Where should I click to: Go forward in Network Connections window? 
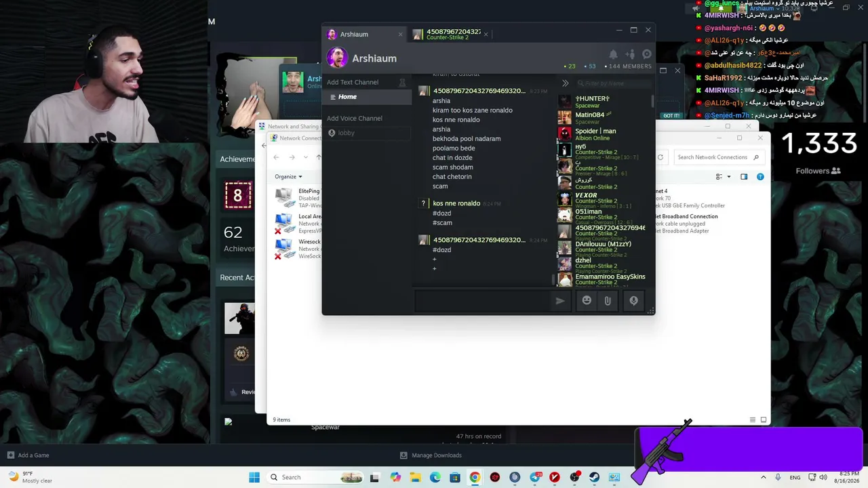pos(292,157)
